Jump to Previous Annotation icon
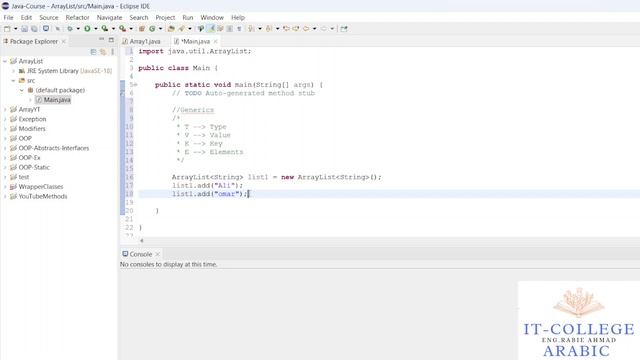This screenshot has height=360, width=640. 269,29
